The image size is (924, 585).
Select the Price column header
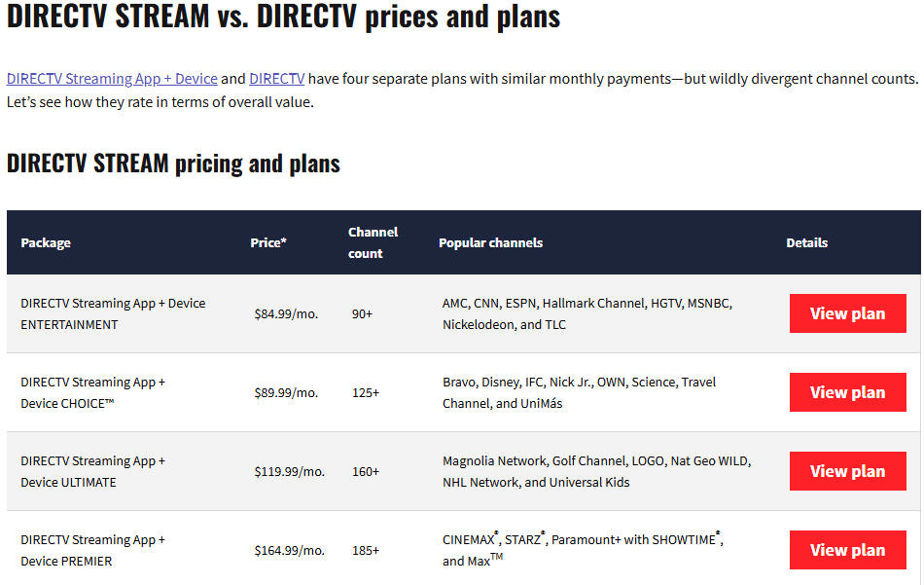[268, 243]
